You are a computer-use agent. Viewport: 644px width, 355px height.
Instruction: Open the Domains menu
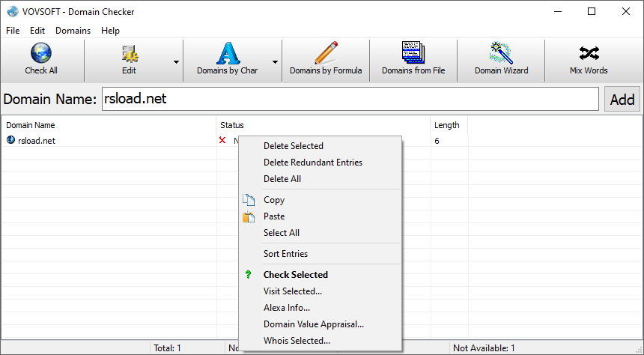[73, 31]
